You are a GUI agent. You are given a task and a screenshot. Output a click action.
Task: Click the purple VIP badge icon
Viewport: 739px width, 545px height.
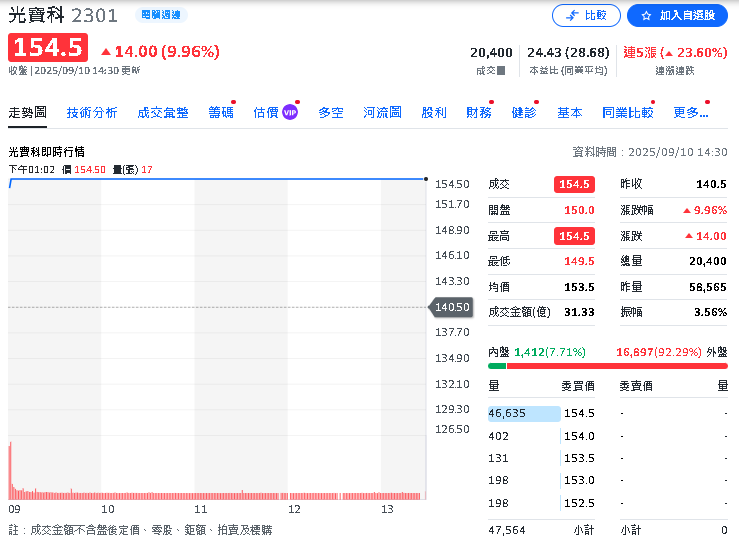coord(290,113)
